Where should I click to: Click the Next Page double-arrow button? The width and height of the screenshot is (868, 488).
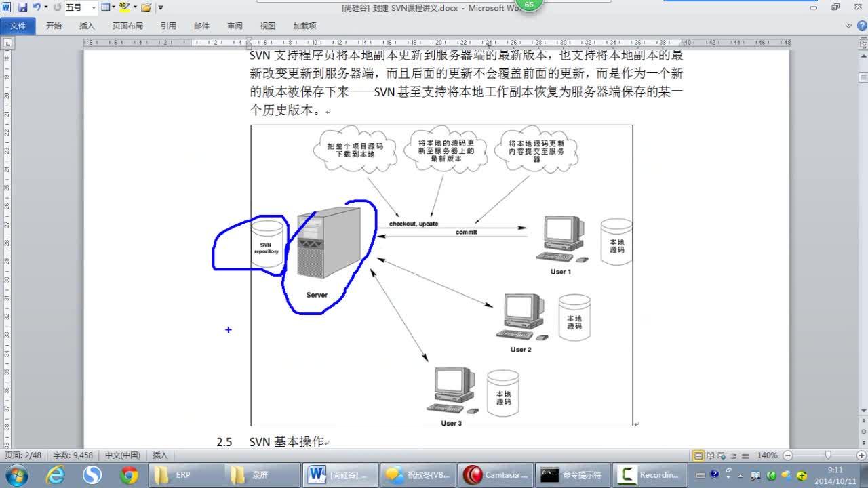863,441
